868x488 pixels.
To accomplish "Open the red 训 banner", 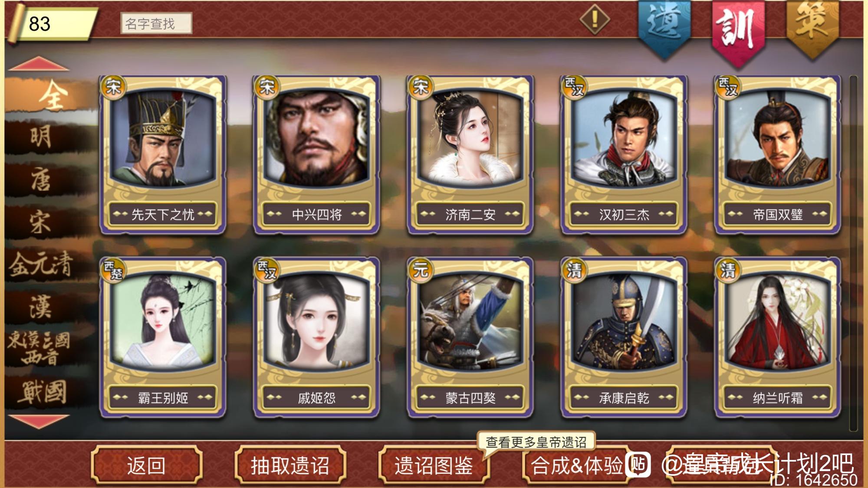I will tap(739, 31).
